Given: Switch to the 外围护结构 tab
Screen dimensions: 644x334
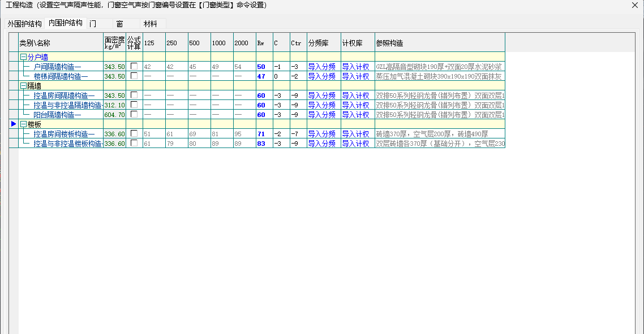Looking at the screenshot, I should click(x=24, y=24).
